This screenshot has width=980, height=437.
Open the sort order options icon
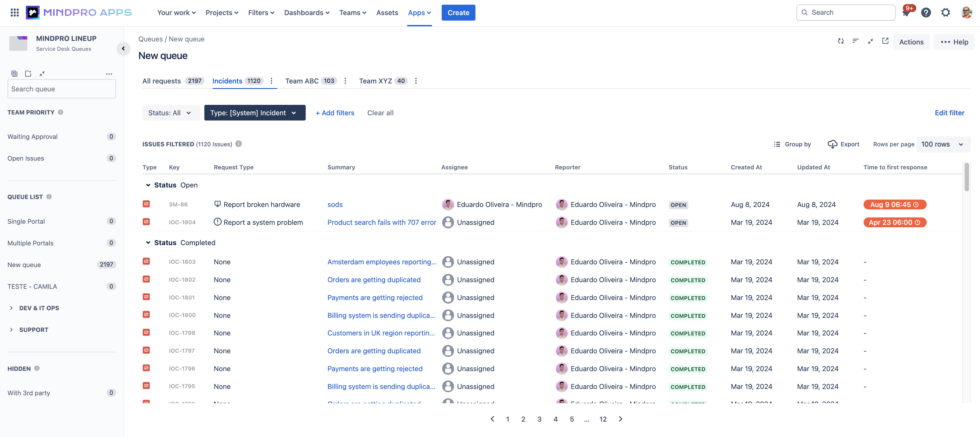point(856,41)
